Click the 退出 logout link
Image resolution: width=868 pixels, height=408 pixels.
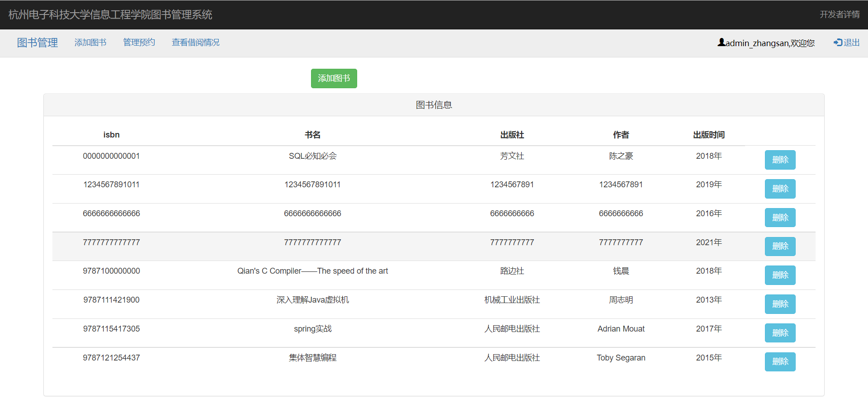[x=852, y=42]
